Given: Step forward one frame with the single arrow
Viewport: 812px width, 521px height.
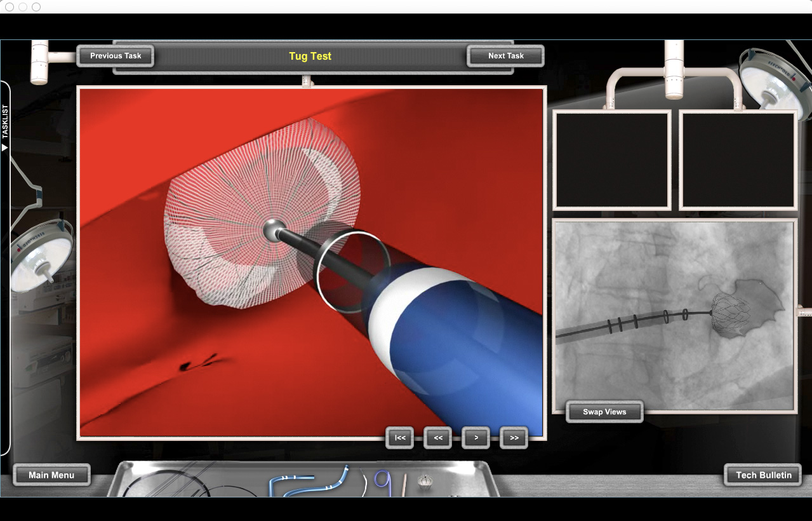Looking at the screenshot, I should click(x=476, y=438).
